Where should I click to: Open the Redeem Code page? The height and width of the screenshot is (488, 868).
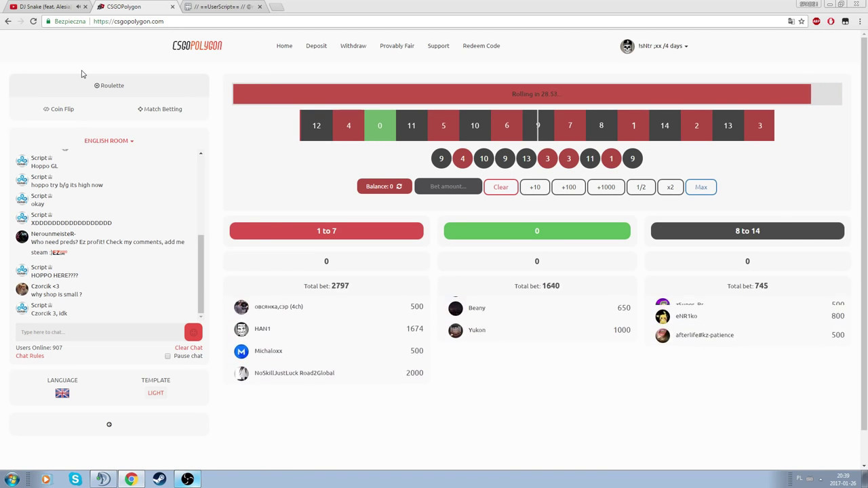(481, 46)
